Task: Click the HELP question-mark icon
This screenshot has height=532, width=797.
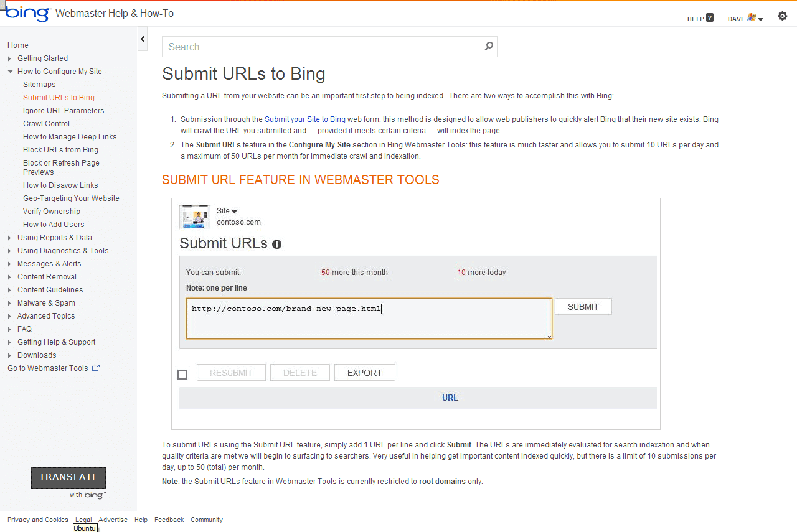Action: [x=709, y=18]
